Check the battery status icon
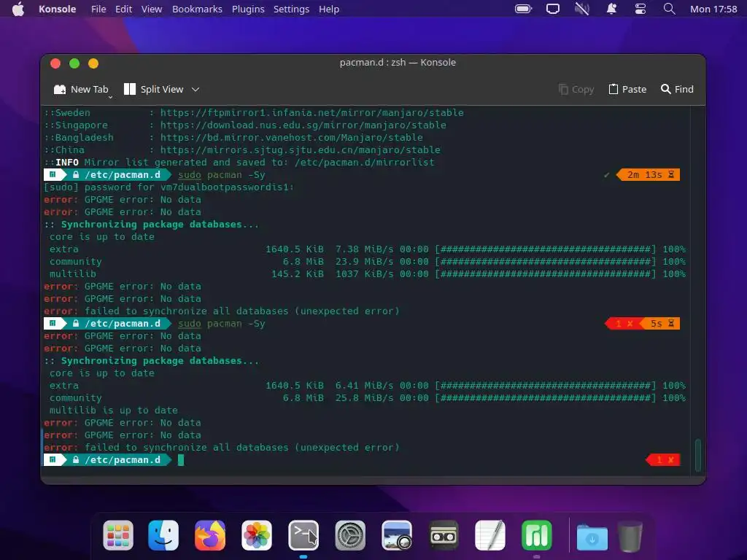Screen dimensions: 747x560 (523, 9)
